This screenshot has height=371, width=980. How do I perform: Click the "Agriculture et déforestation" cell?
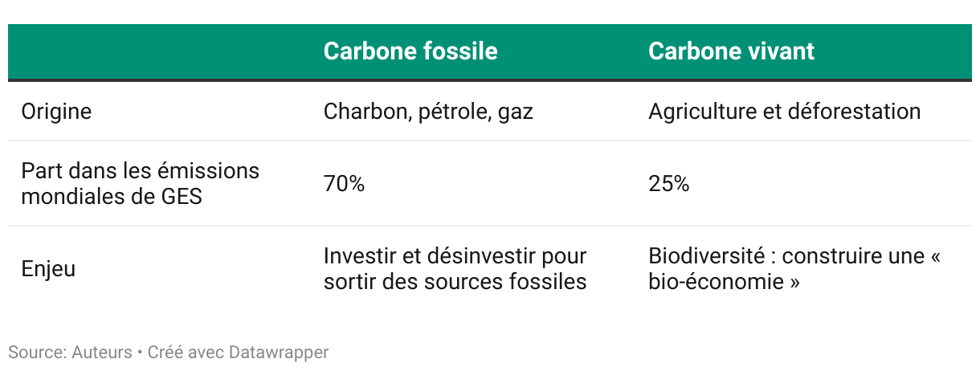coord(784,111)
